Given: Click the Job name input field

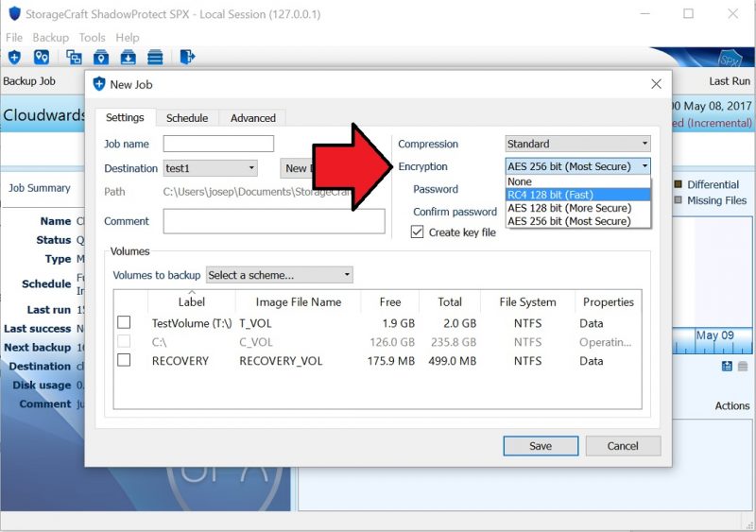Looking at the screenshot, I should pyautogui.click(x=218, y=144).
